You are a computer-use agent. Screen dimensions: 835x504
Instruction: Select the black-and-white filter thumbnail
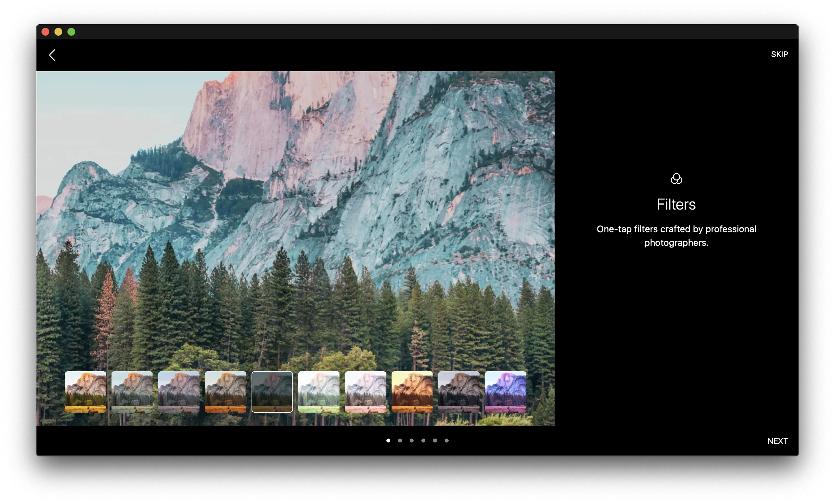[459, 392]
